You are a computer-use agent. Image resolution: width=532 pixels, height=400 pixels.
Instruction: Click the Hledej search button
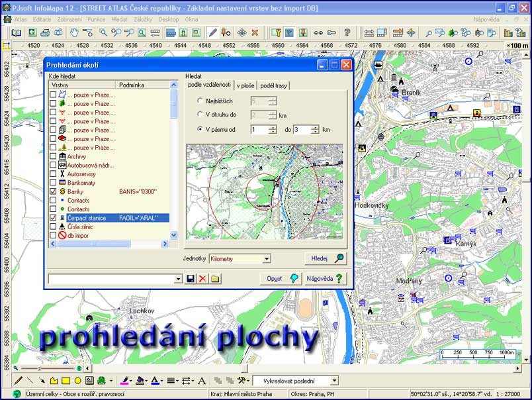(326, 259)
